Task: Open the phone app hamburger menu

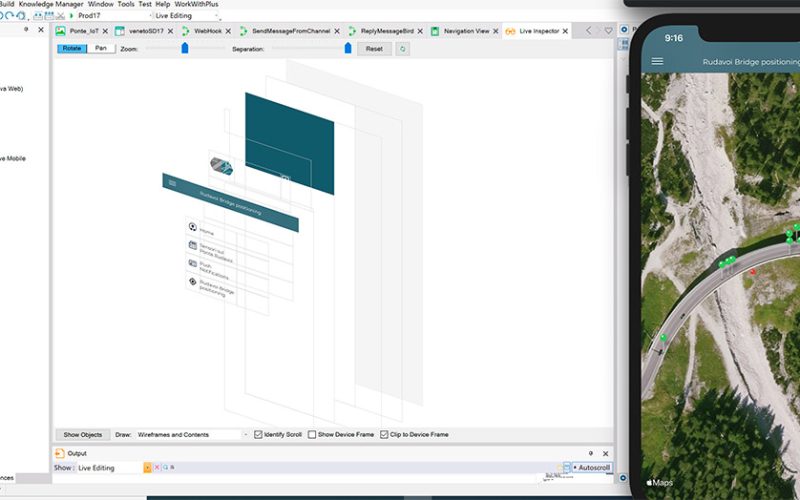Action: point(657,61)
